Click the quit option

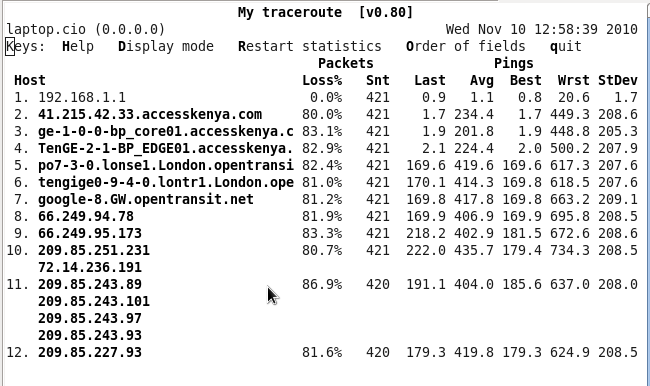[x=566, y=46]
